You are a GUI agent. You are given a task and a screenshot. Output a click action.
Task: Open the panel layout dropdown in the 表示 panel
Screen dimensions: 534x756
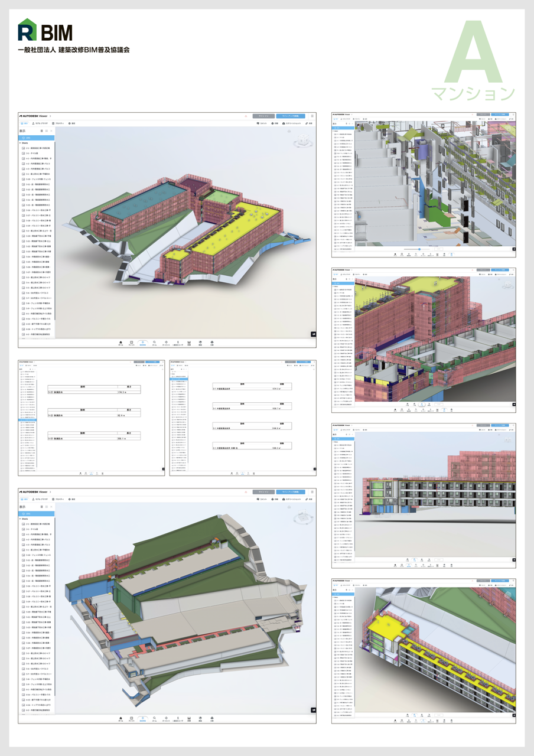coord(47,131)
